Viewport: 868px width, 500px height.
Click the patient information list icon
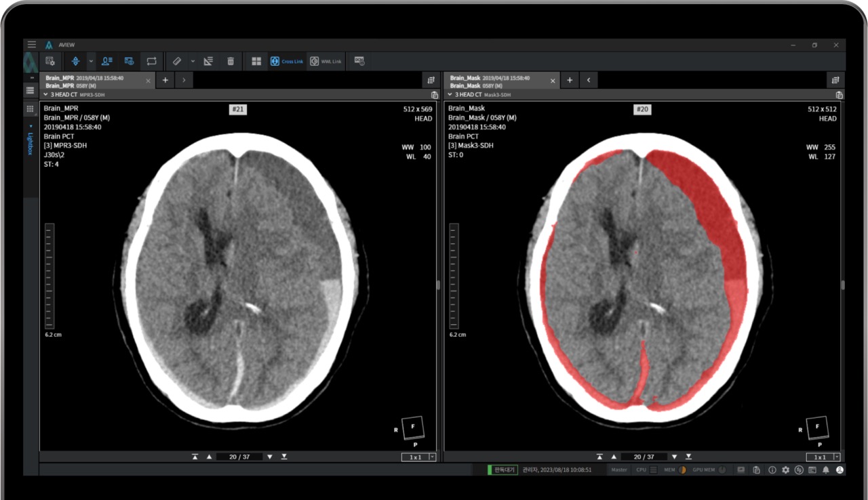107,61
